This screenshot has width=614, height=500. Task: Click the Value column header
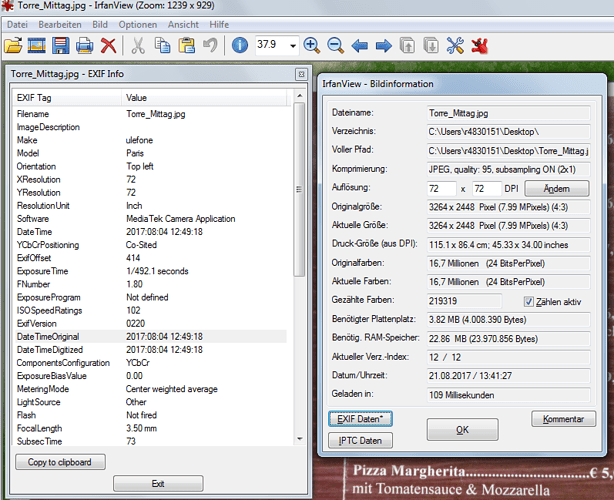click(x=206, y=98)
